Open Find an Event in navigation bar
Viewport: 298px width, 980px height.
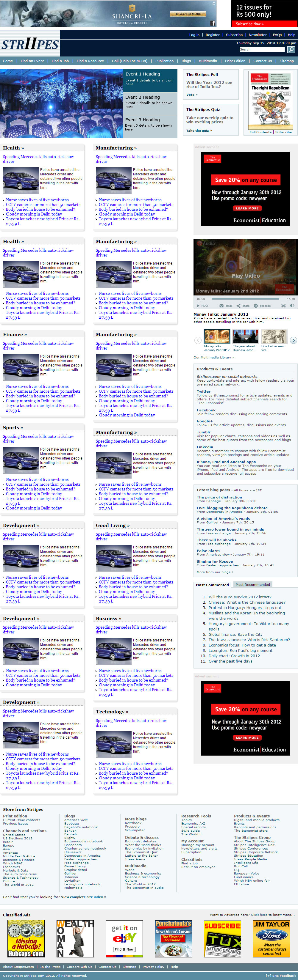point(32,61)
